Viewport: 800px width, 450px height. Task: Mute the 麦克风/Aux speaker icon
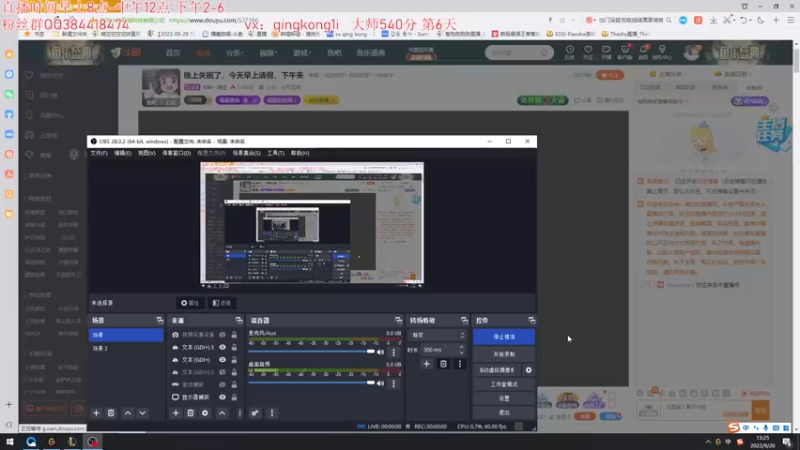380,352
